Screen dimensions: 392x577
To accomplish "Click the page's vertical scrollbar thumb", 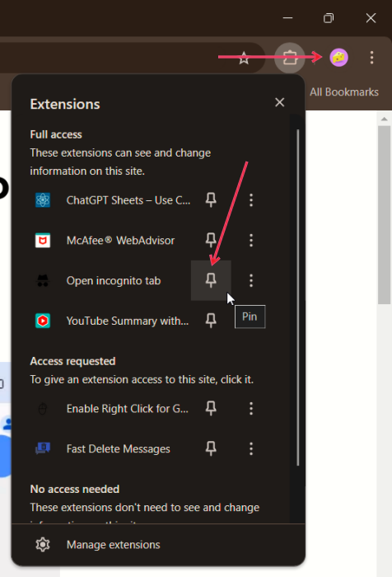I will pyautogui.click(x=385, y=214).
